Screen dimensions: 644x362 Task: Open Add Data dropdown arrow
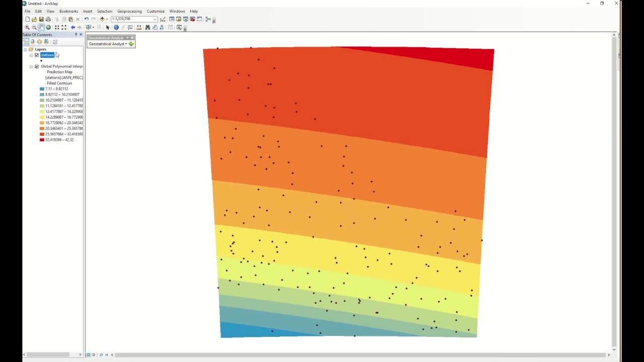pyautogui.click(x=107, y=19)
